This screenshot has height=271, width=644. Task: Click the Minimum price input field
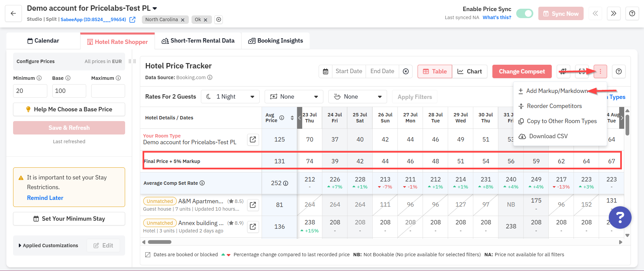30,91
